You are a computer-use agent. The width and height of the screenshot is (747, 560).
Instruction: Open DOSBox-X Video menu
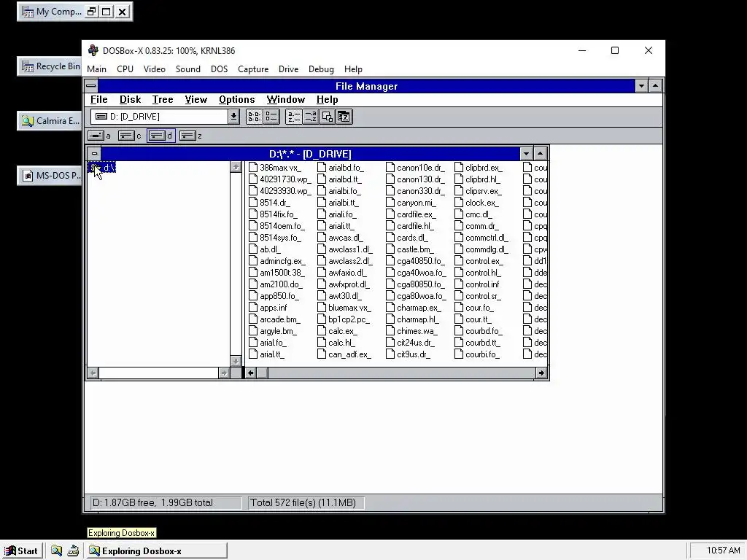[x=155, y=69]
